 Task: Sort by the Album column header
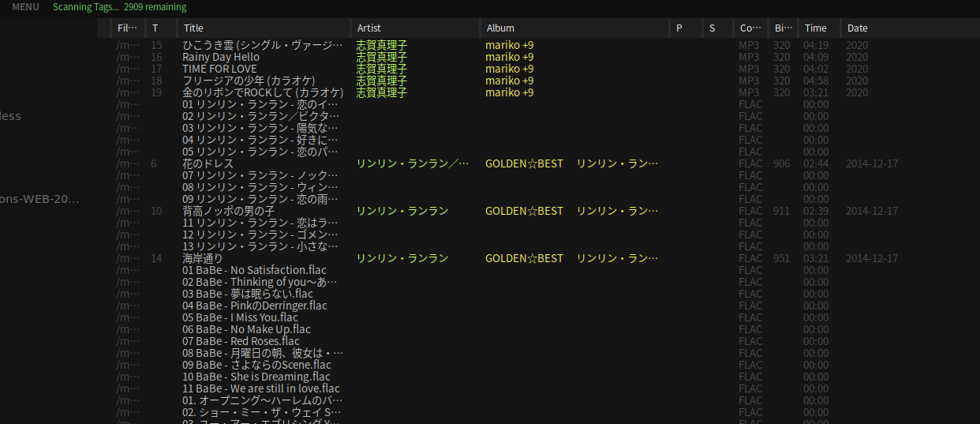574,28
